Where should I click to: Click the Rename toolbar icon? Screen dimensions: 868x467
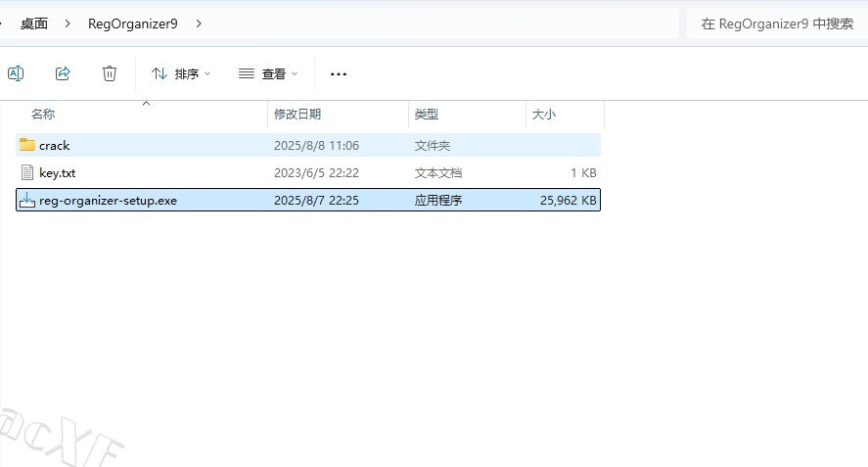click(16, 73)
